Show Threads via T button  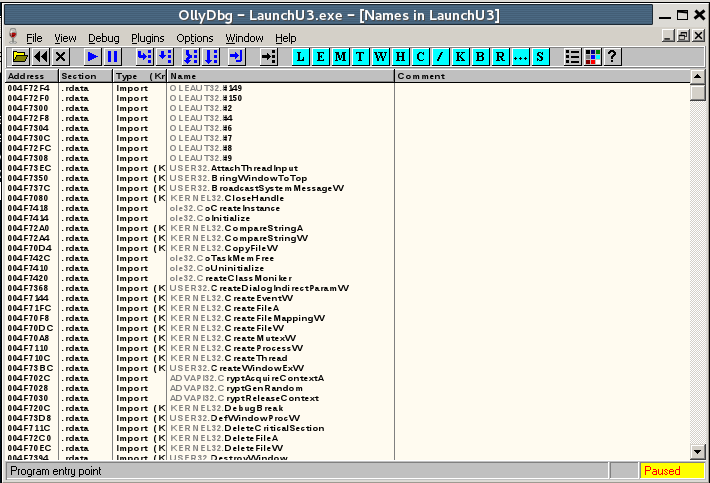coord(360,57)
